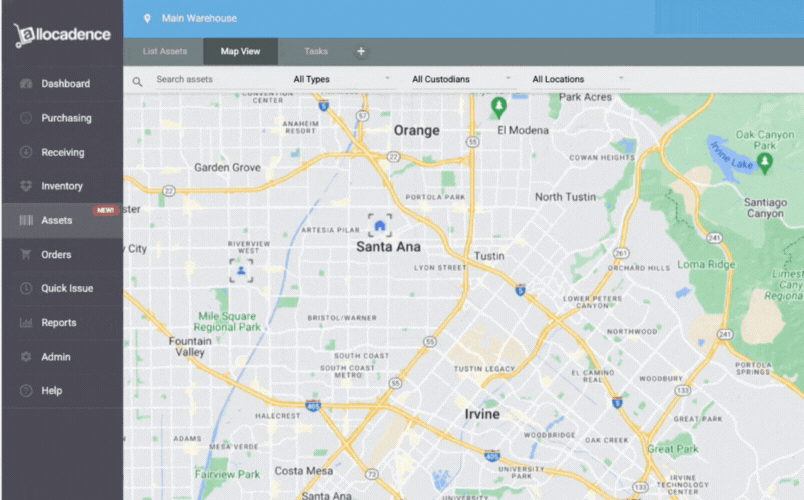The height and width of the screenshot is (500, 804).
Task: Click the NEW! badge on Assets
Action: coord(105,210)
